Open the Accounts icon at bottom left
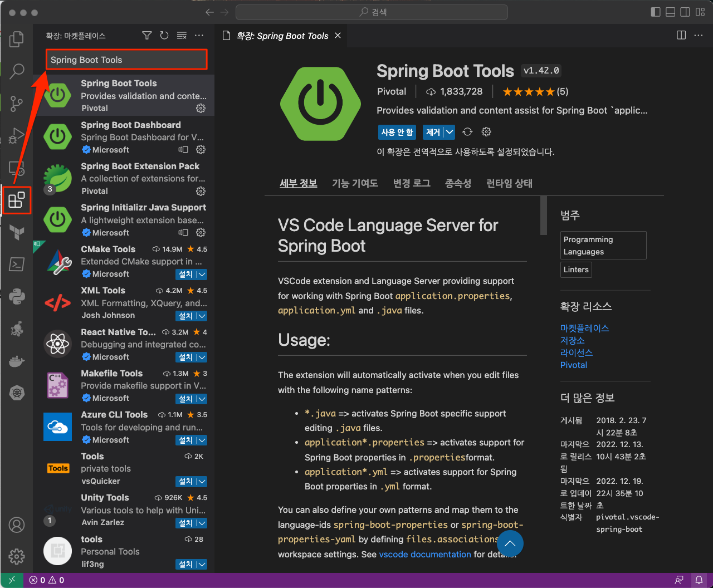 coord(17,525)
